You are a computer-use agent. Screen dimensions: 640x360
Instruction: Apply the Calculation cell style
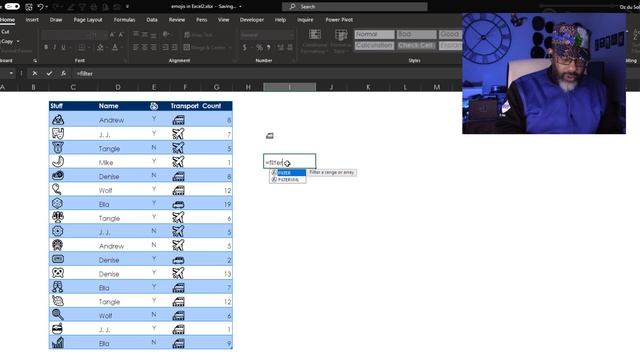pos(374,45)
